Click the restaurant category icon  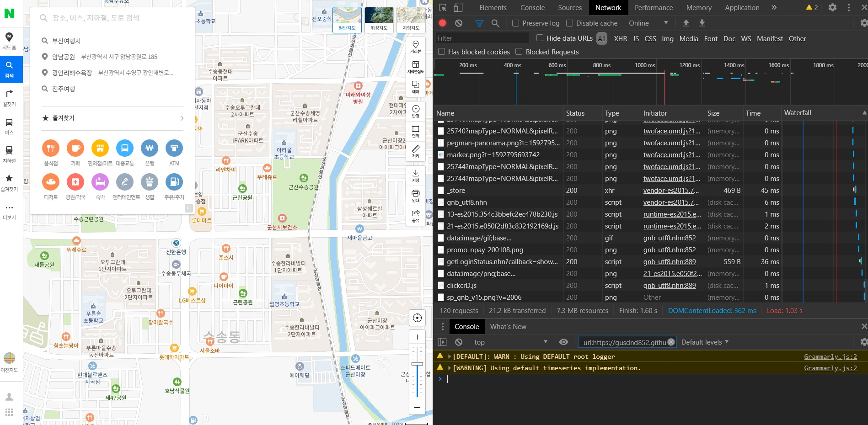point(51,148)
